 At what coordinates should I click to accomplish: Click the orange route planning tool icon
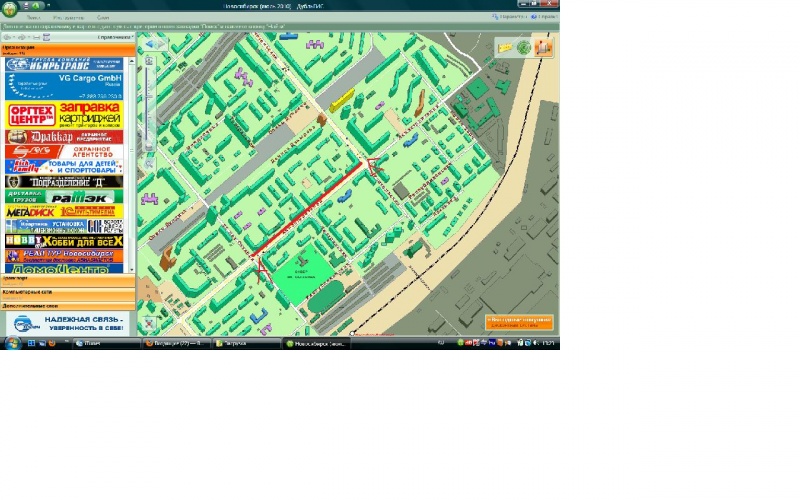coord(542,47)
